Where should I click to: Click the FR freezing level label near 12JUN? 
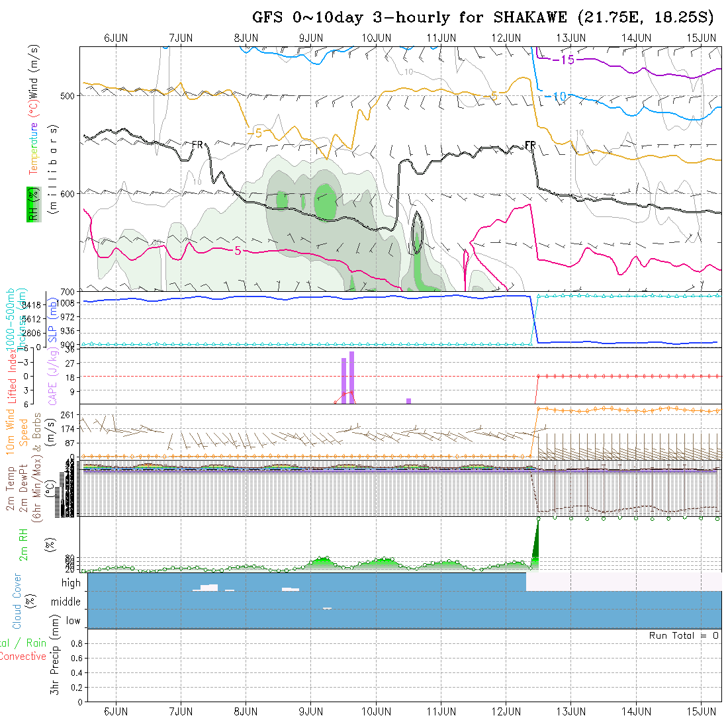(530, 144)
